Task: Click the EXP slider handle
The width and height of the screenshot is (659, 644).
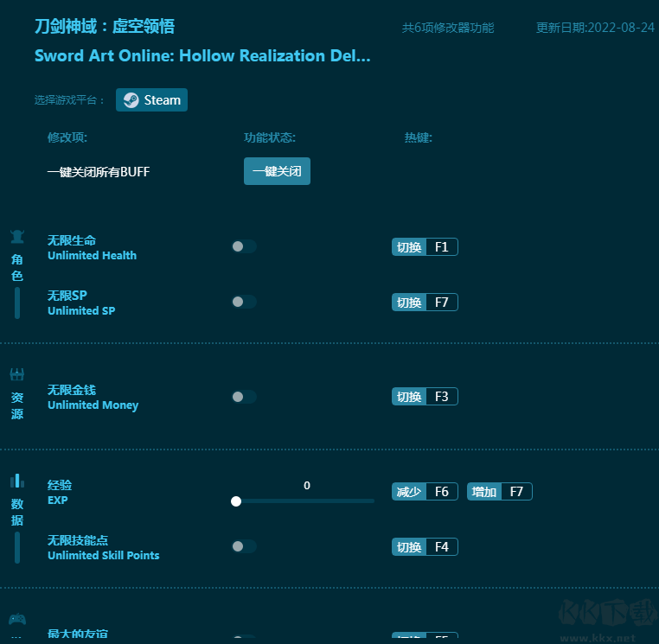Action: [x=236, y=501]
